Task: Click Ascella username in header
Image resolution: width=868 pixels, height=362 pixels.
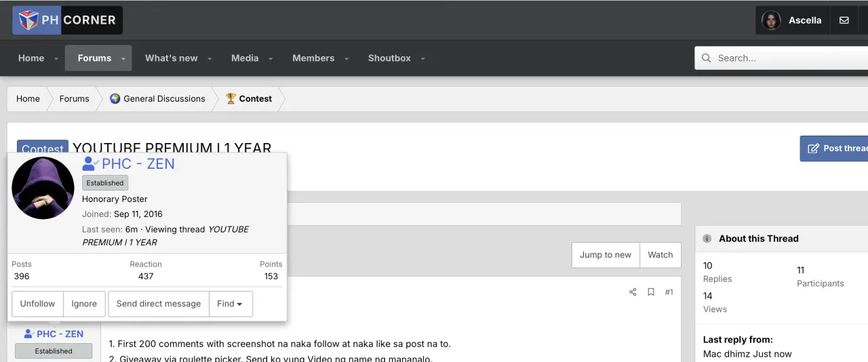Action: [805, 20]
